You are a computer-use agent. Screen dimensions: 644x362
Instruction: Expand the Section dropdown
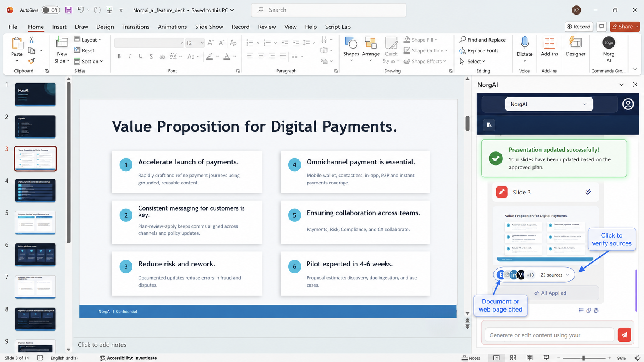tap(89, 61)
